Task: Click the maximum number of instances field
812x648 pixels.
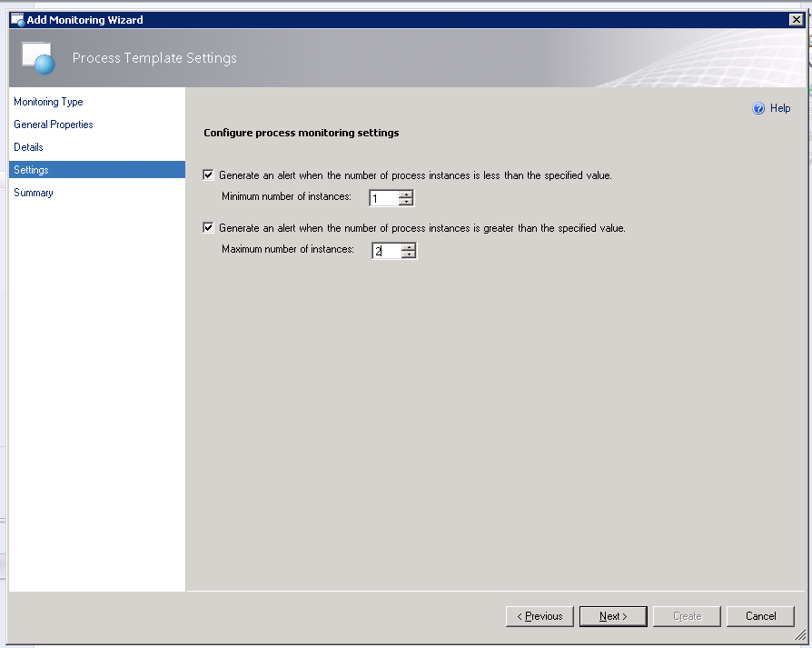Action: coord(385,251)
